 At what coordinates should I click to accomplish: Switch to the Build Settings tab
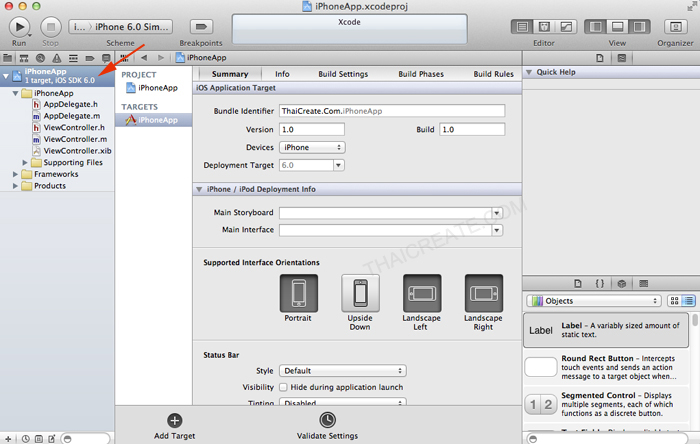343,74
